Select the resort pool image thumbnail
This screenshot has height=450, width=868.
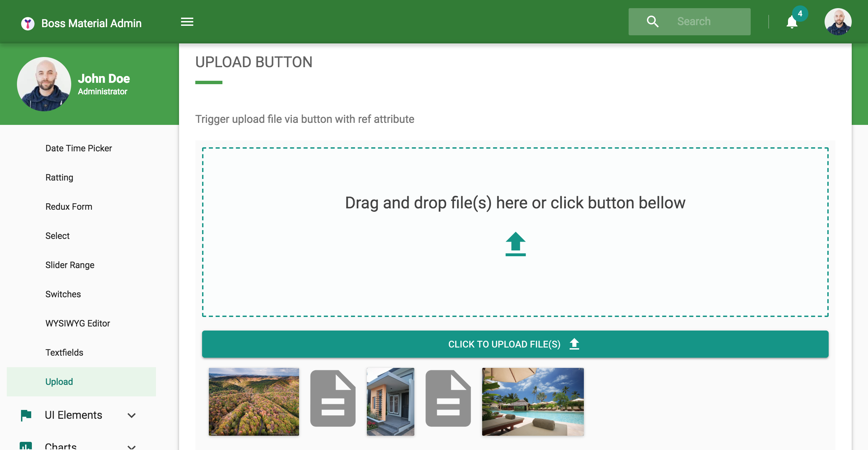[x=533, y=402]
